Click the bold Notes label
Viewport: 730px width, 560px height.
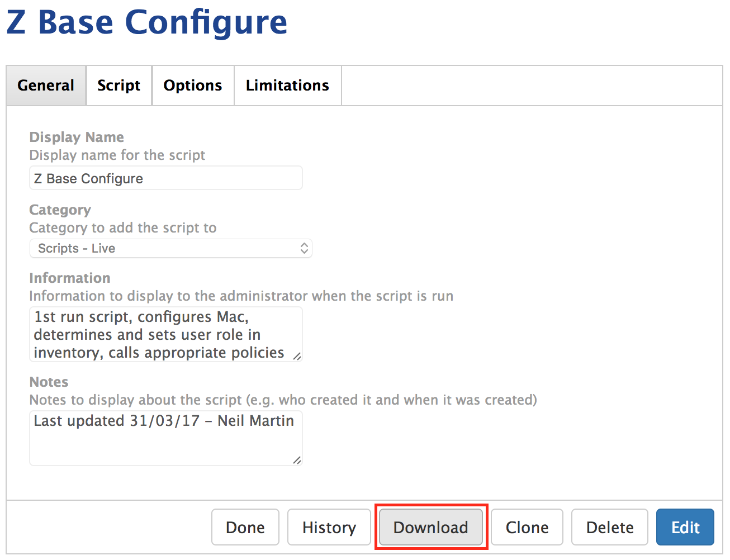[49, 382]
